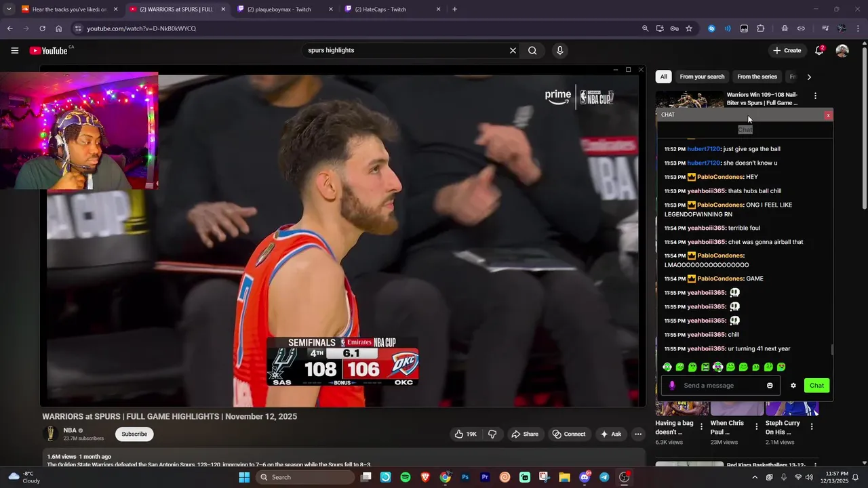The width and height of the screenshot is (868, 488).
Task: Open the YouTube notifications bell
Action: pos(819,50)
